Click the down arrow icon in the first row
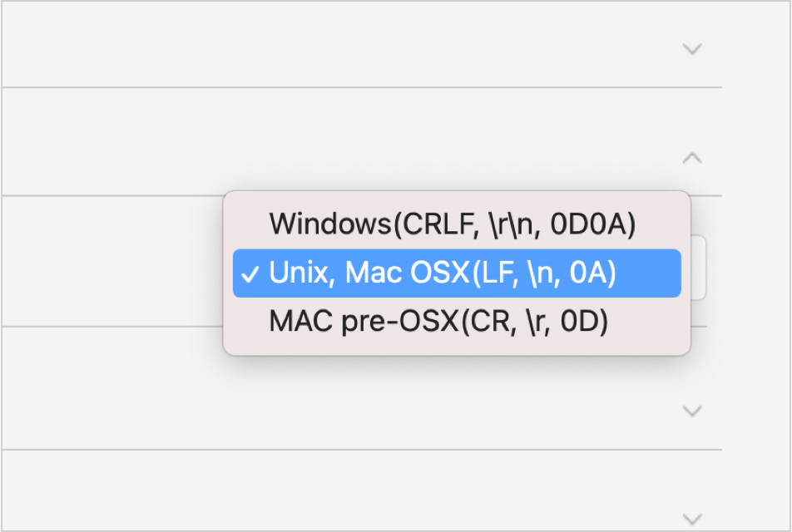The width and height of the screenshot is (792, 532). tap(692, 49)
